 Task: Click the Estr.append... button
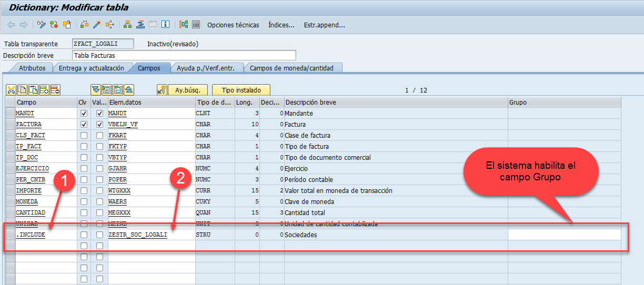[x=324, y=25]
